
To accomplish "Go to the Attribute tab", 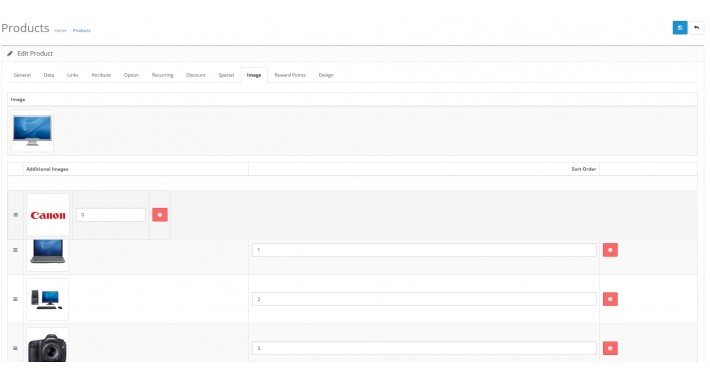I will point(101,75).
